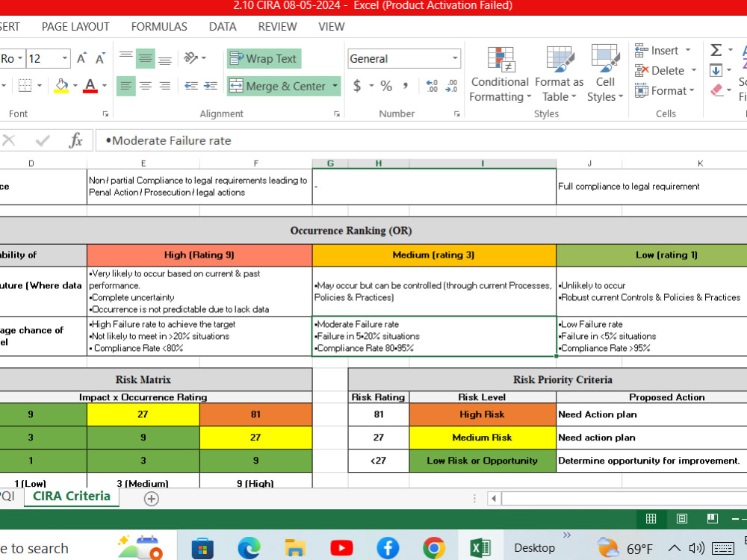Screen dimensions: 747x560
Task: Apply Comma Style number format
Action: click(406, 86)
